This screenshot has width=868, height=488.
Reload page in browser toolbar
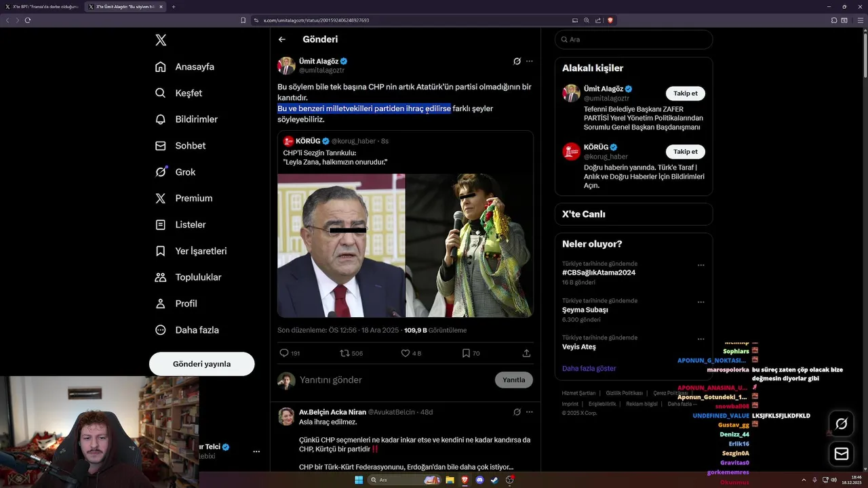click(28, 20)
